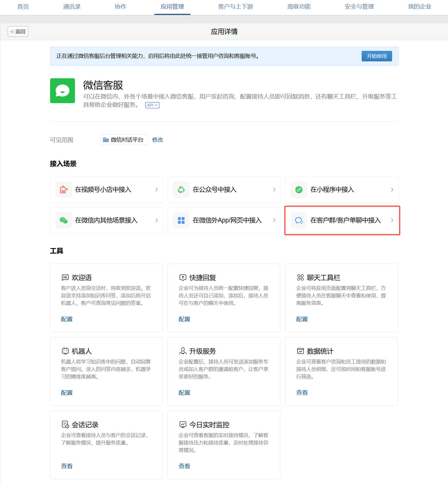Click the 返回 back button
This screenshot has height=484, width=448.
click(x=18, y=32)
